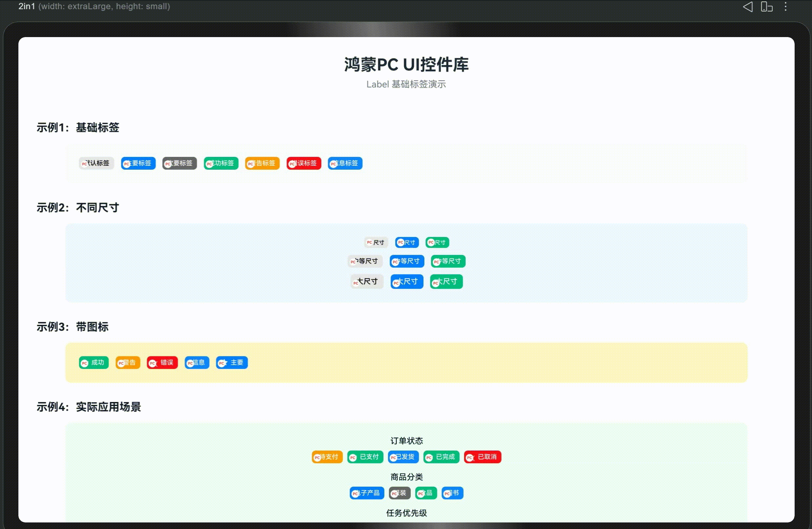
Task: Click the gray medium-size 中等尺寸 label
Action: coord(365,261)
